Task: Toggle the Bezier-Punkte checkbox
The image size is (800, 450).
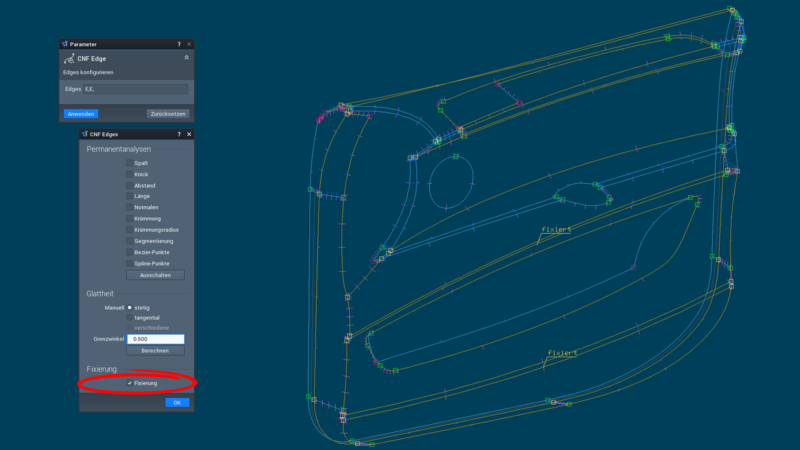Action: (129, 252)
